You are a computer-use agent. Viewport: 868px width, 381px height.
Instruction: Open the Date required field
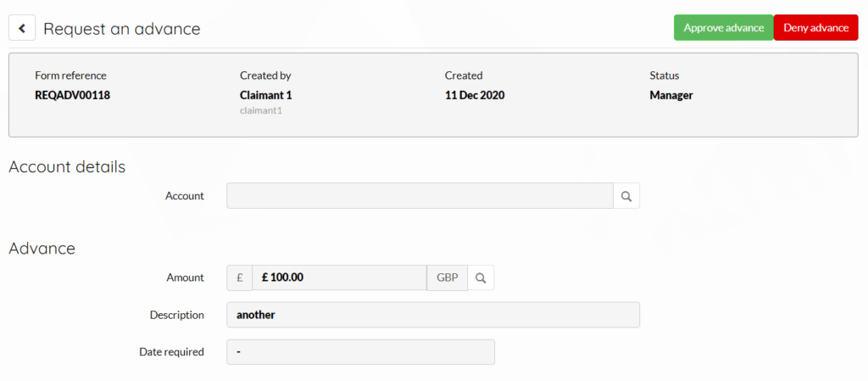pos(361,351)
